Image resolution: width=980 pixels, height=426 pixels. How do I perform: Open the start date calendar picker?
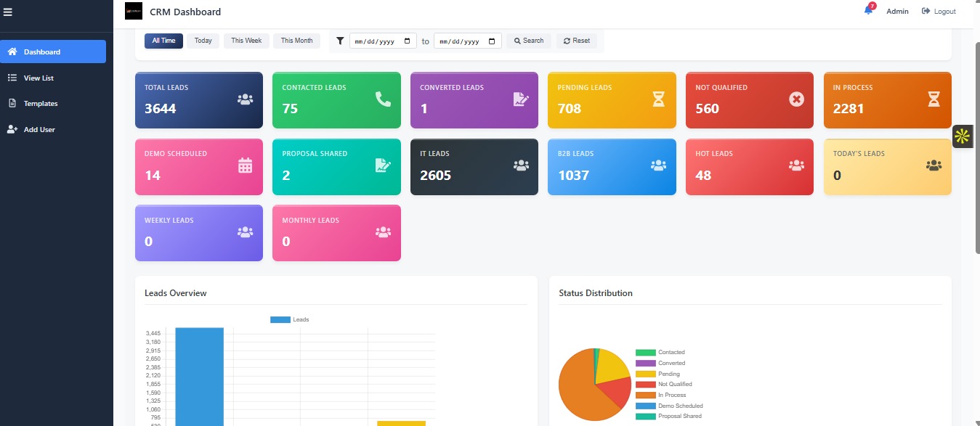pyautogui.click(x=408, y=41)
